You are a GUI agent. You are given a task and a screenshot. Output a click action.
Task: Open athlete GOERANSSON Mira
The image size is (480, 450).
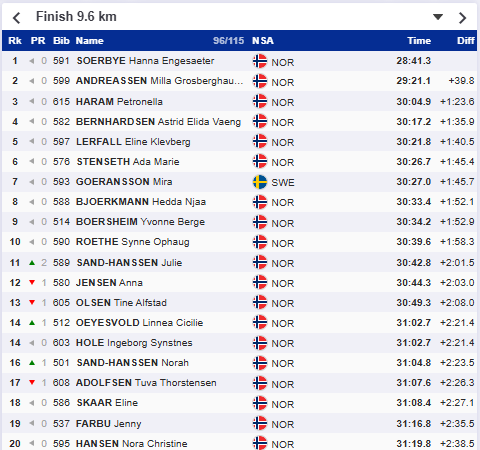click(x=124, y=182)
